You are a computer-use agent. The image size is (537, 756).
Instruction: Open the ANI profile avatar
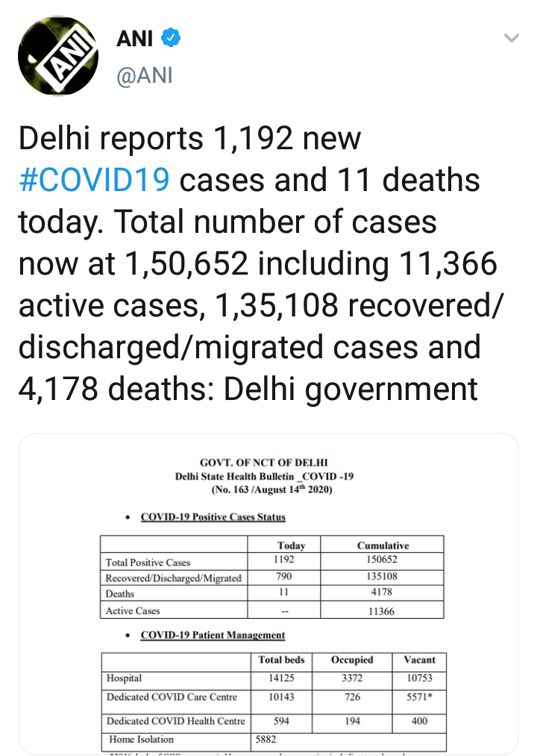[58, 56]
